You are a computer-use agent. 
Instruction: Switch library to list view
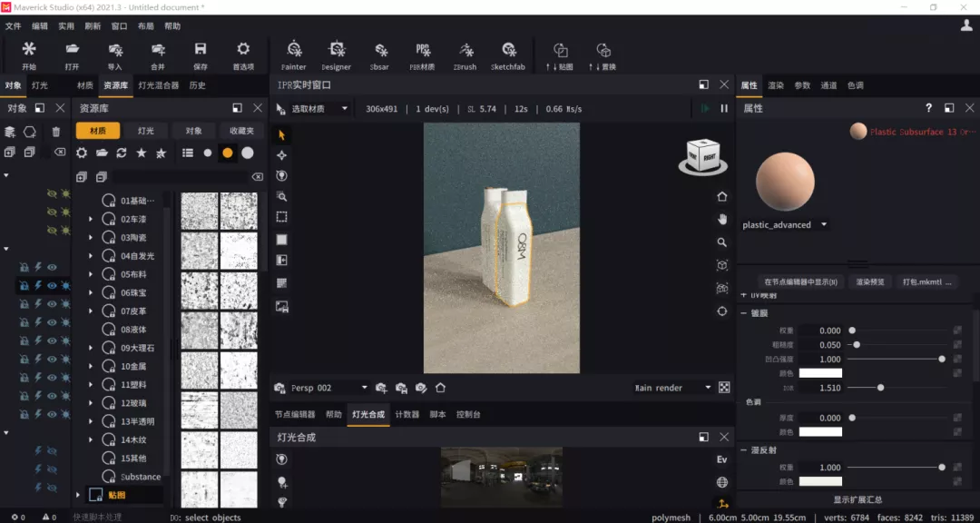point(188,153)
